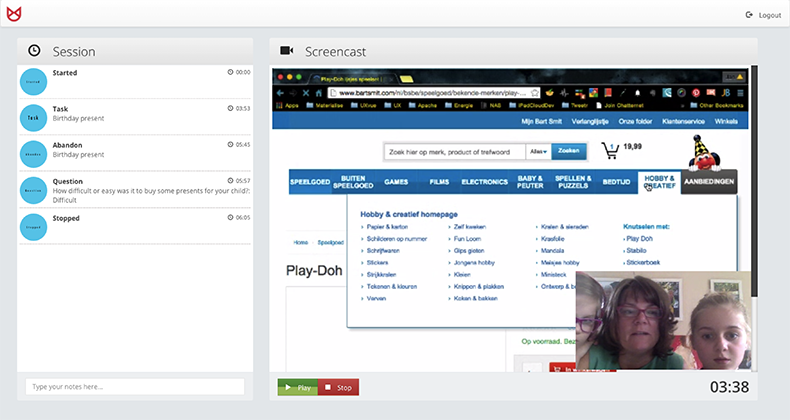Click the 05:45 timestamp on Abandon row

pyautogui.click(x=239, y=145)
